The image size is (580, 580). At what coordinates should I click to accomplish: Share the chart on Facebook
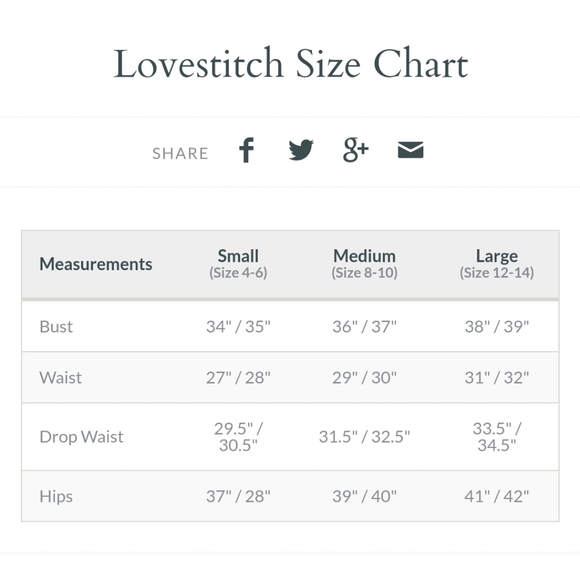246,150
